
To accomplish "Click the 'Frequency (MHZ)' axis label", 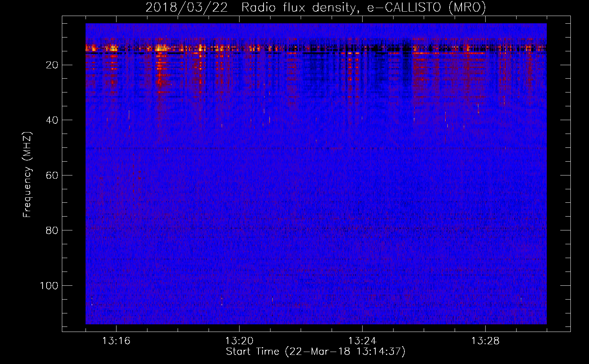I will (27, 175).
